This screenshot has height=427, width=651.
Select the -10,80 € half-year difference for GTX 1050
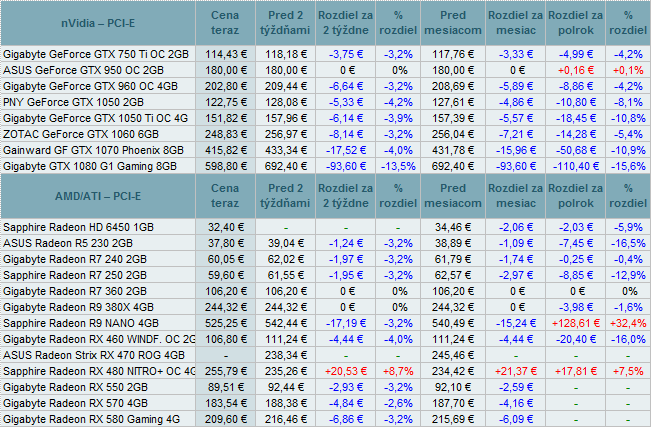[576, 102]
